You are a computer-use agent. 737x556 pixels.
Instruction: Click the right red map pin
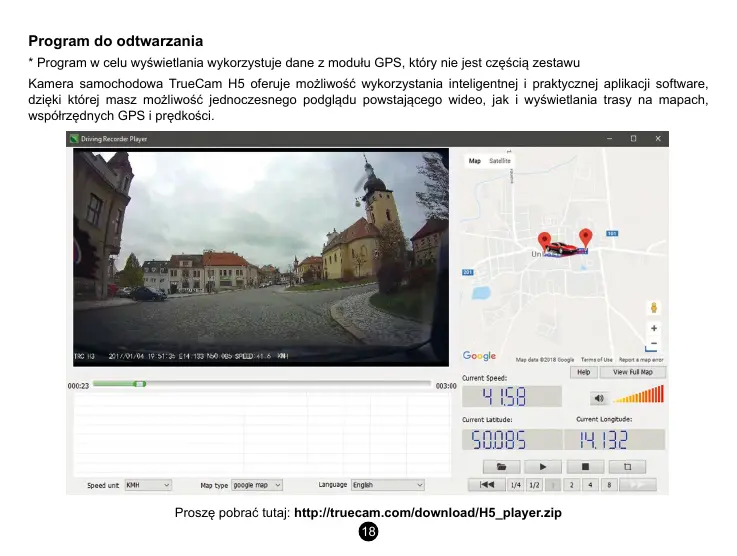[x=585, y=238]
